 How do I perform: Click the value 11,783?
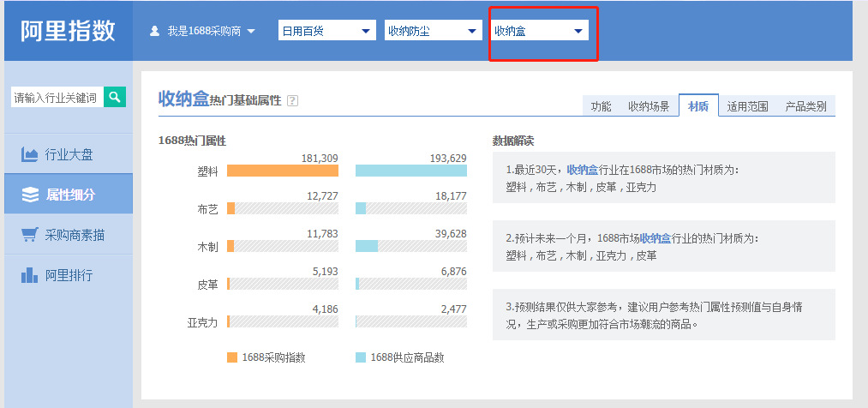pyautogui.click(x=322, y=234)
